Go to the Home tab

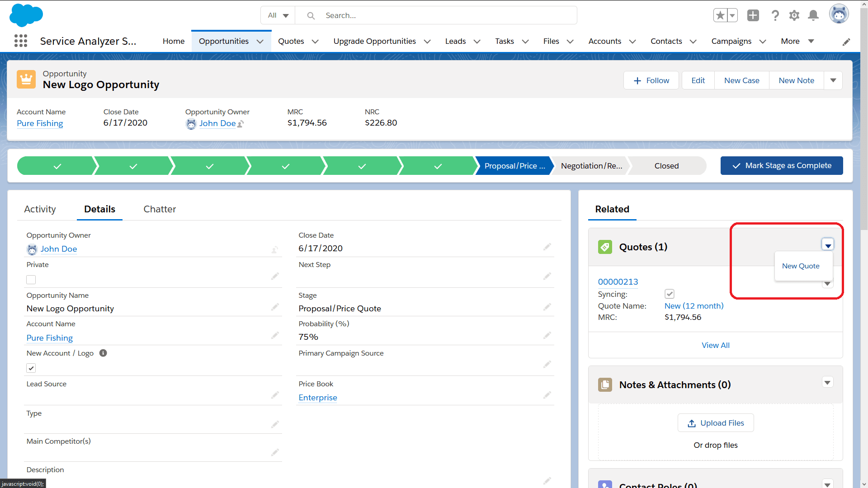(x=174, y=41)
